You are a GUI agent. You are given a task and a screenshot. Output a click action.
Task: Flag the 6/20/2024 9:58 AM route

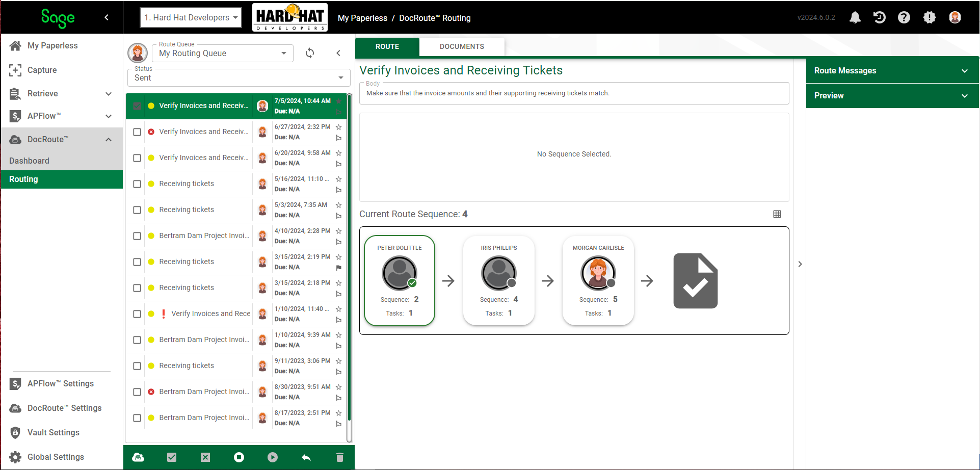338,164
